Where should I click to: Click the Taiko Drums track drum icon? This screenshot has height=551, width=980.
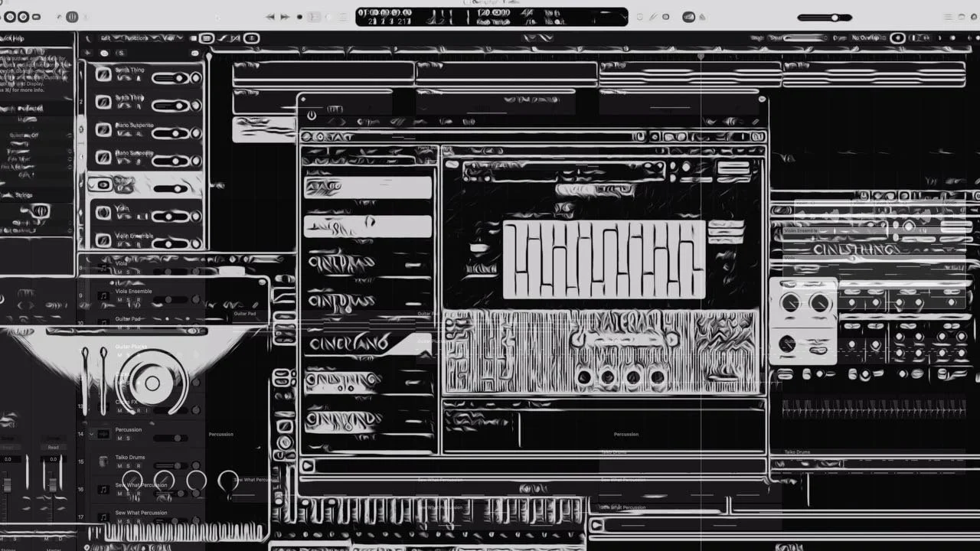coord(103,461)
